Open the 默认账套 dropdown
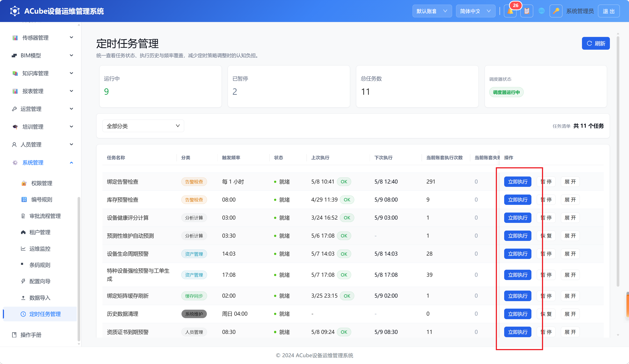The width and height of the screenshot is (629, 364). click(x=432, y=11)
